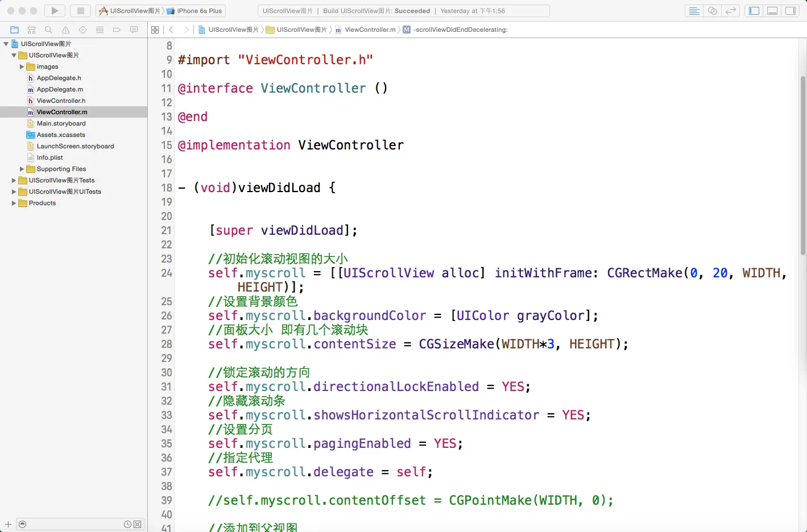The image size is (807, 532).
Task: Open the folder breadcrumb UIScrollView图片 in jump bar
Action: pos(297,30)
